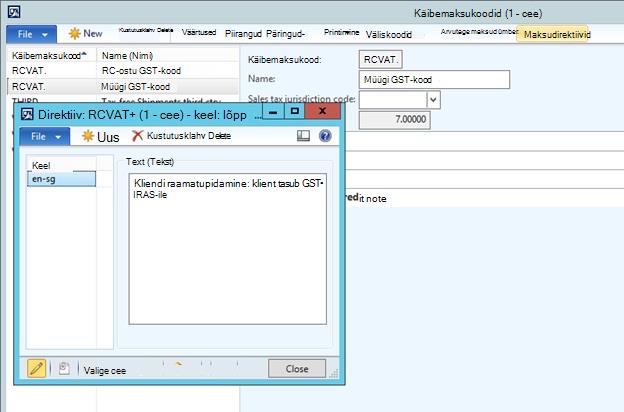The height and width of the screenshot is (412, 624).
Task: Open the Väärtused menu item
Action: click(199, 33)
